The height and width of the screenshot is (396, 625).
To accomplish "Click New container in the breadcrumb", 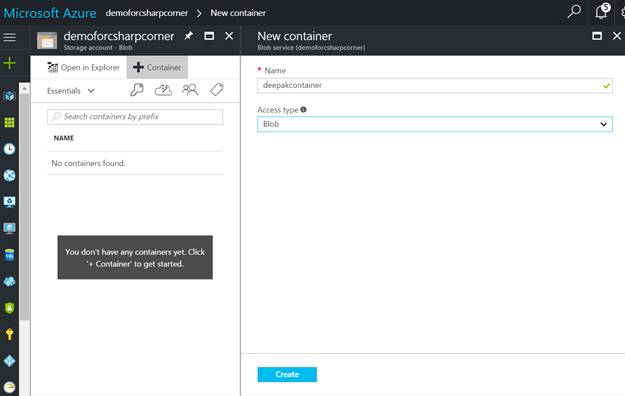I will pos(238,13).
